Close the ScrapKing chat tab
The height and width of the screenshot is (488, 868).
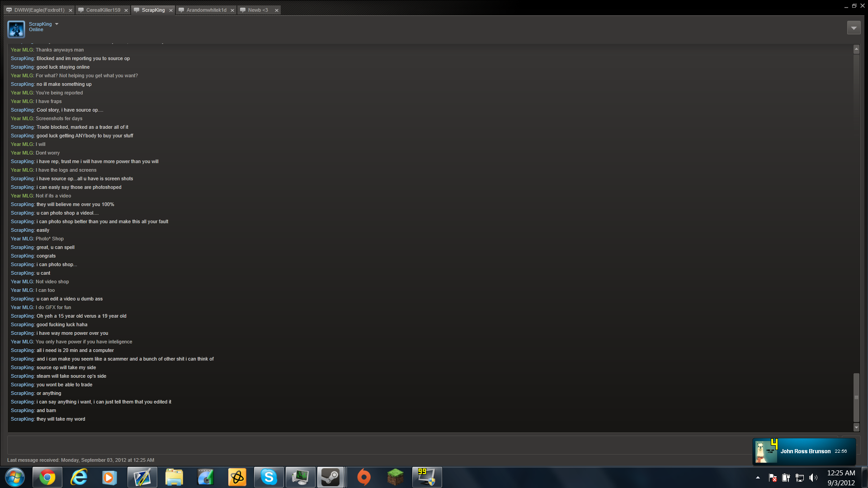171,10
